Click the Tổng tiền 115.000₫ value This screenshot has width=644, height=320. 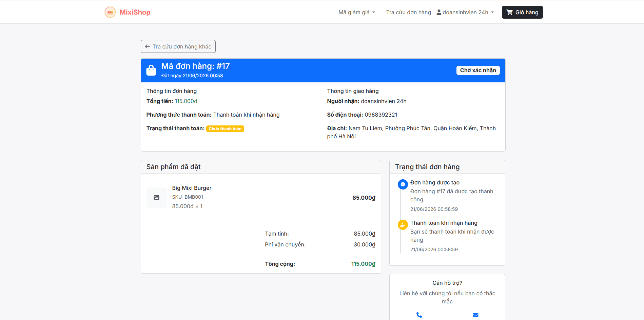(186, 101)
